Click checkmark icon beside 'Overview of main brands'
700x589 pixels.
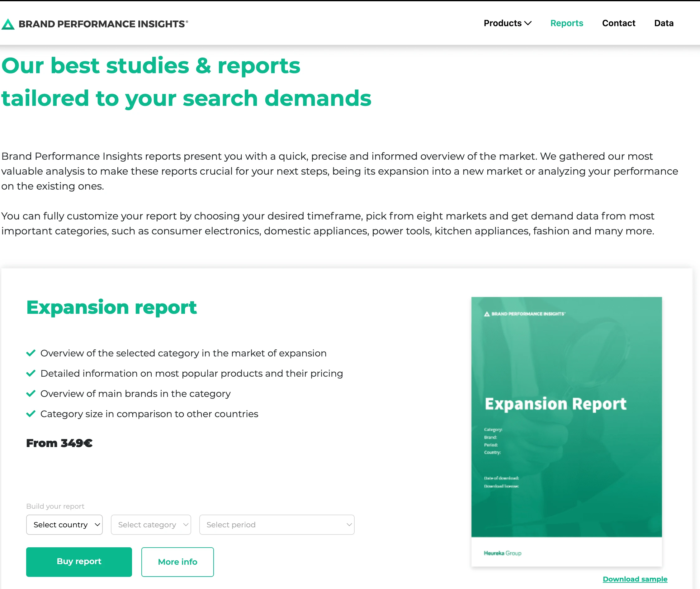pos(31,393)
